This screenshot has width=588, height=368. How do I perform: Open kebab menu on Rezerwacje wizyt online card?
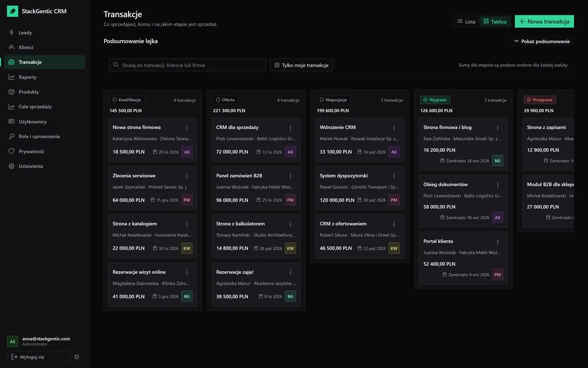187,273
